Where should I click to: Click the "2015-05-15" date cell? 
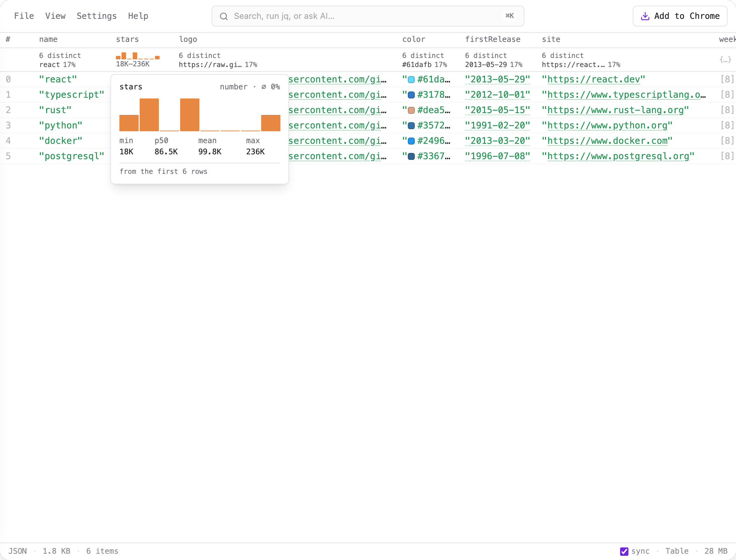pyautogui.click(x=498, y=110)
